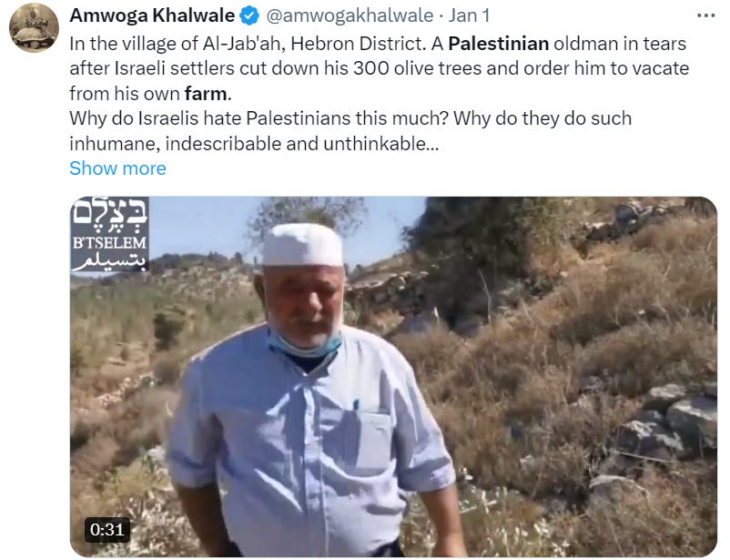
Task: Click the blue verified badge
Action: point(249,16)
